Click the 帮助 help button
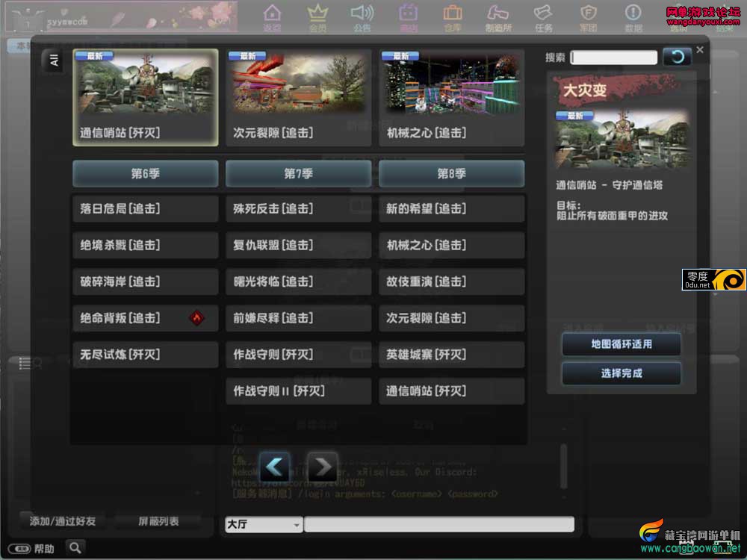Screen dimensions: 747x560 click(31, 549)
